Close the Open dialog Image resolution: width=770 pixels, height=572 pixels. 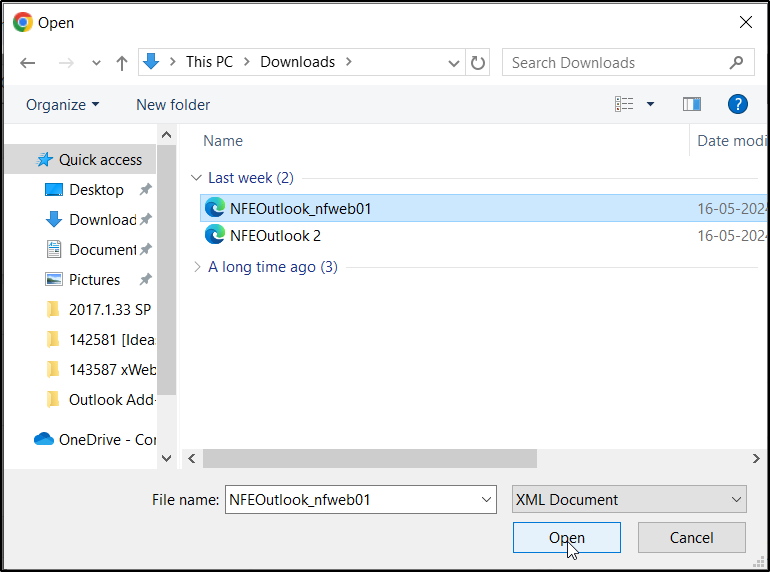tap(746, 22)
